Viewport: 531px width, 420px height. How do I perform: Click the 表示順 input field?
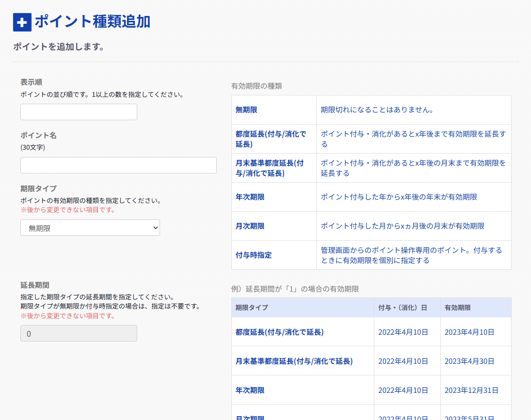pos(79,112)
